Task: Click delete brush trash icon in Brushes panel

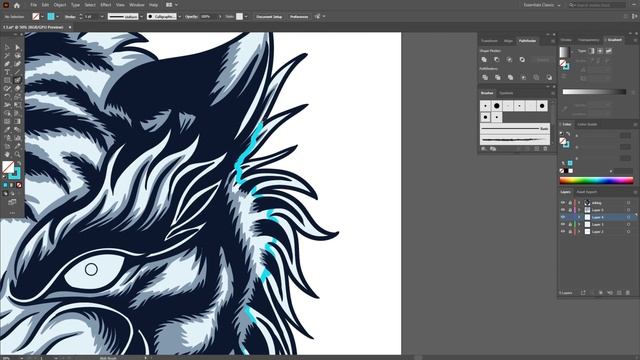Action: (546, 149)
